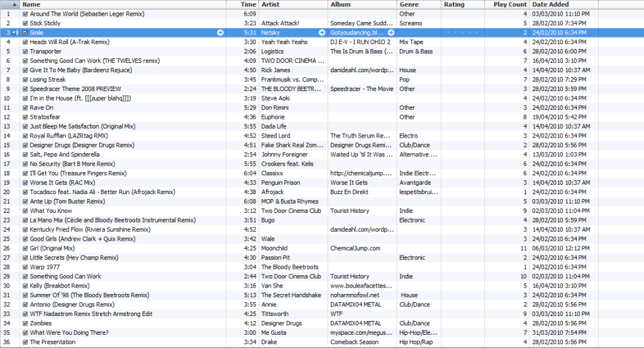Set rating dots for the Smile track
The image size is (644, 348).
click(462, 33)
